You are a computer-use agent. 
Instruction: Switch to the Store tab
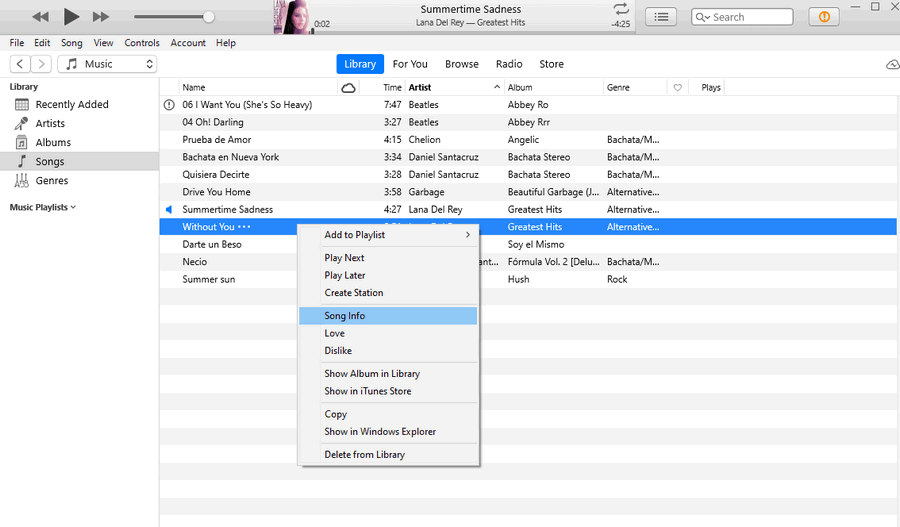[x=551, y=64]
